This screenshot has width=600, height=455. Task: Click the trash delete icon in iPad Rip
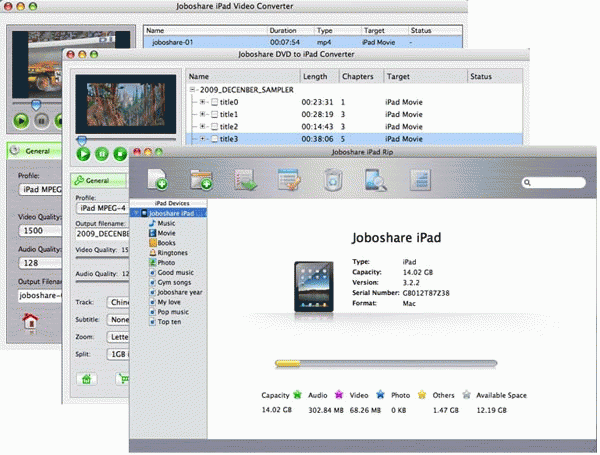tap(333, 179)
